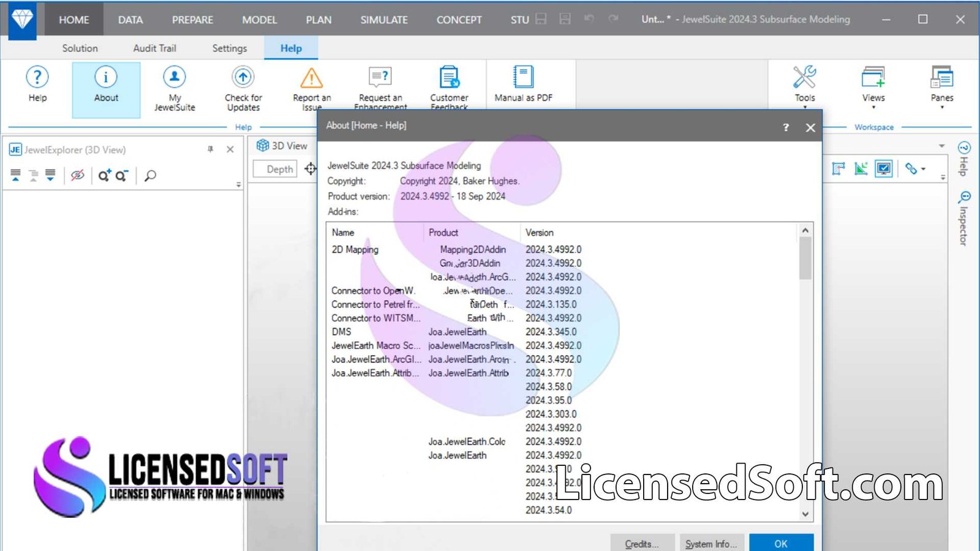This screenshot has width=980, height=551.
Task: Expand the link icon dropdown arrow
Action: 923,170
